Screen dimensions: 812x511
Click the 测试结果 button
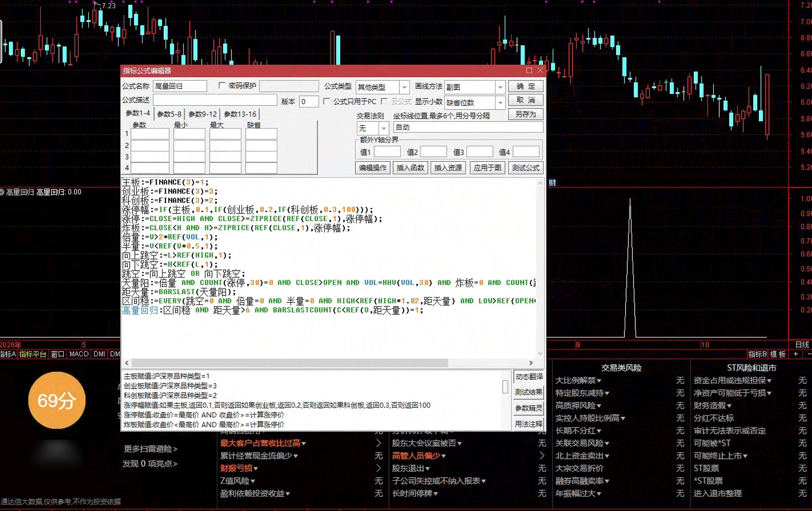pos(529,393)
